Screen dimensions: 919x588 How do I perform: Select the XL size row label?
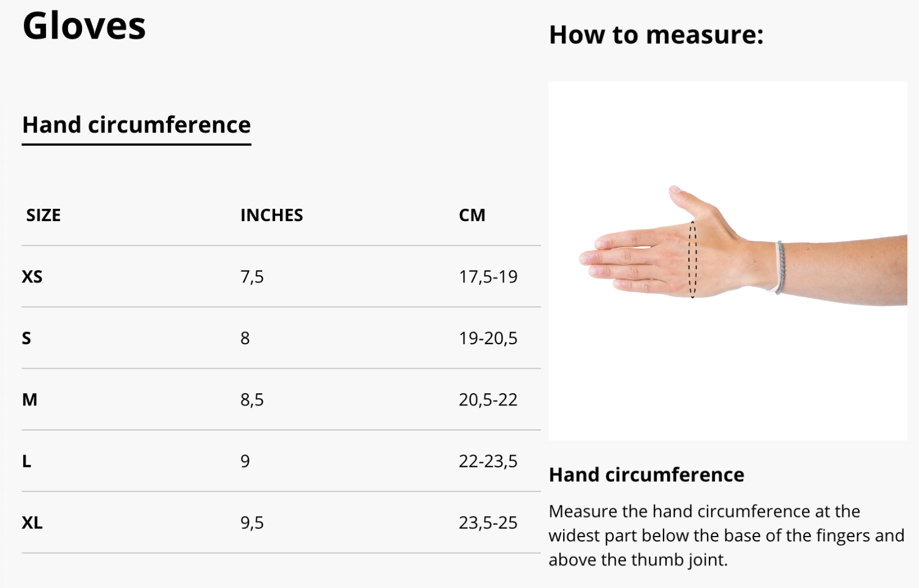point(32,522)
